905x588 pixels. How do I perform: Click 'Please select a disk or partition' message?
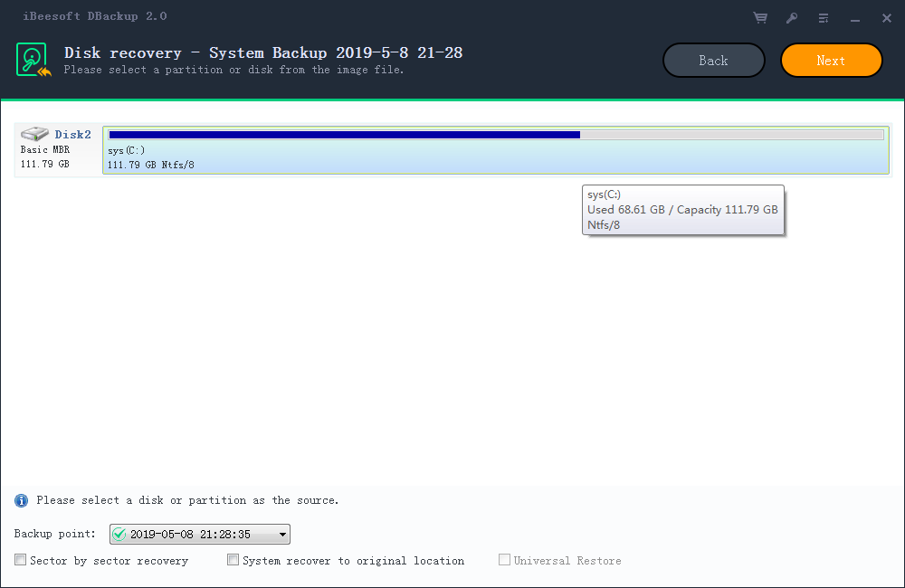pyautogui.click(x=187, y=500)
